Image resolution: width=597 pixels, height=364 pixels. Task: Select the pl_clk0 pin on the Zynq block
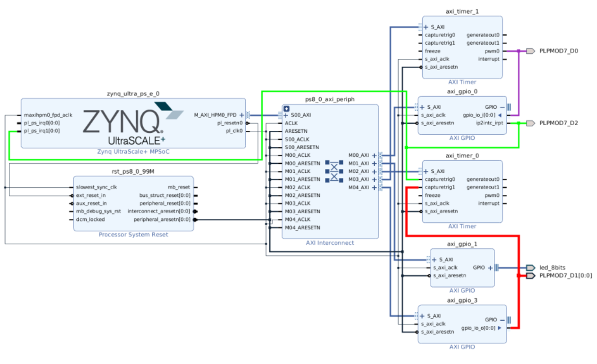tap(234, 131)
